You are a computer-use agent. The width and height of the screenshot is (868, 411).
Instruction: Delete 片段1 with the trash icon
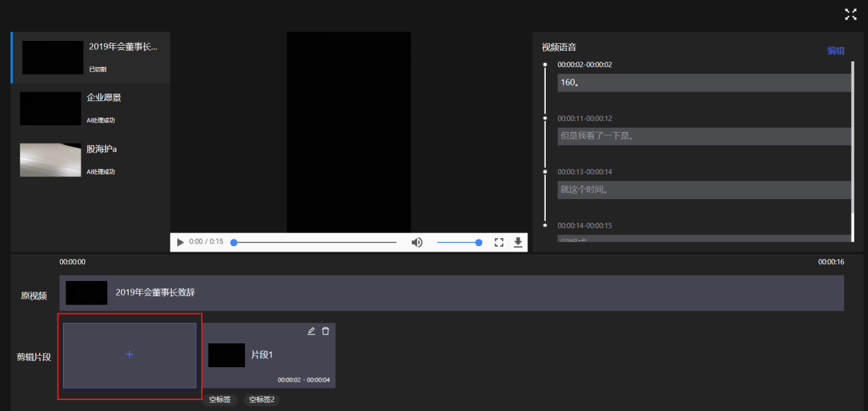(326, 331)
